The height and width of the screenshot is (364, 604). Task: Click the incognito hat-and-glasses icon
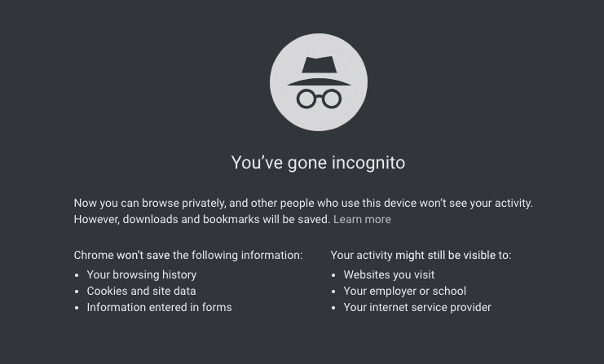318,82
